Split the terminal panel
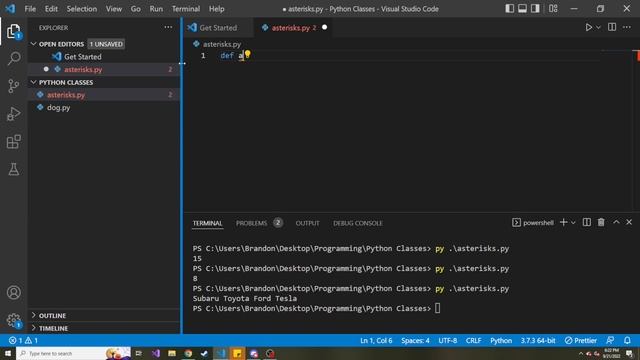Screen dimensions: 640x360 click(x=587, y=222)
